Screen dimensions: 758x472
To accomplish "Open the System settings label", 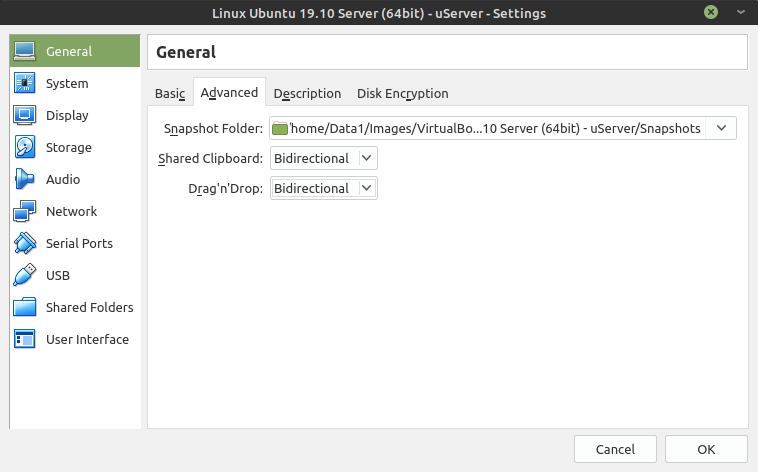I will (x=67, y=83).
